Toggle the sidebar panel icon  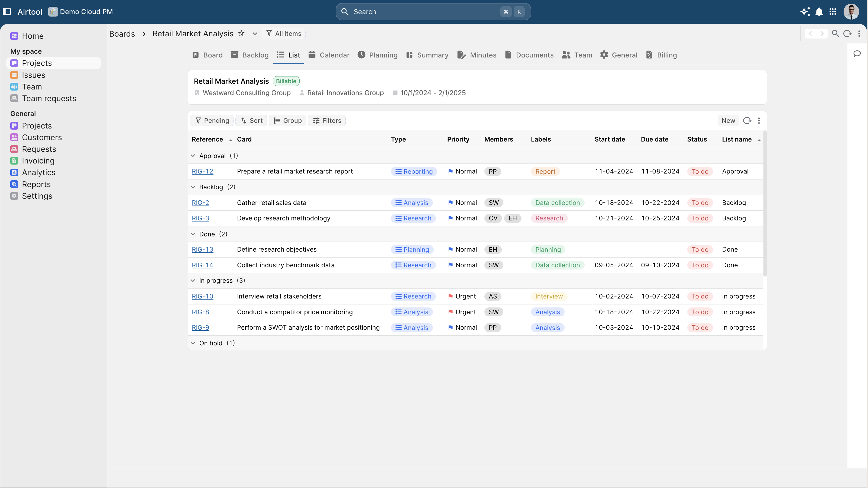(x=7, y=11)
